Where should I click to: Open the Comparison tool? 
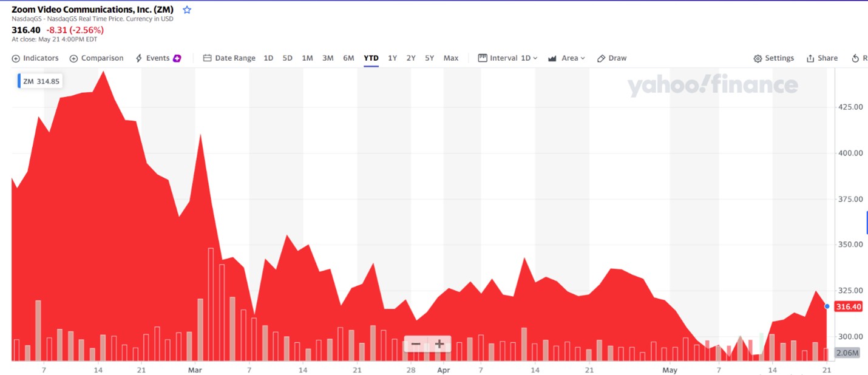(x=97, y=58)
